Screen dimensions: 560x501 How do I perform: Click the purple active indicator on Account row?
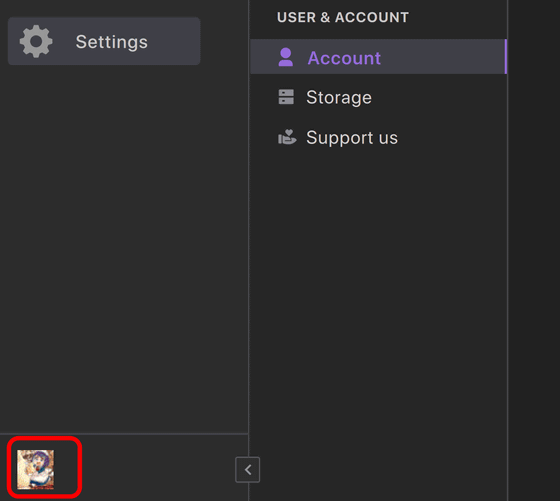[506, 57]
